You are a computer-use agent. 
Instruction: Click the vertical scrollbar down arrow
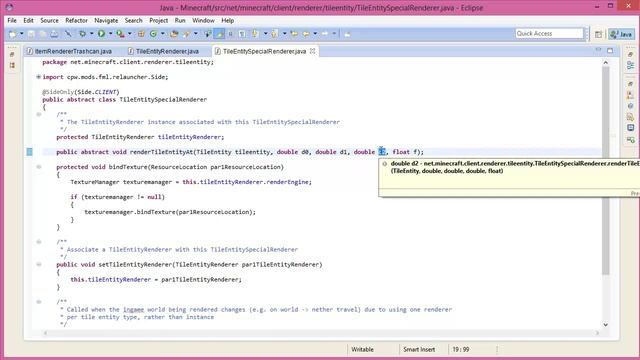605,325
